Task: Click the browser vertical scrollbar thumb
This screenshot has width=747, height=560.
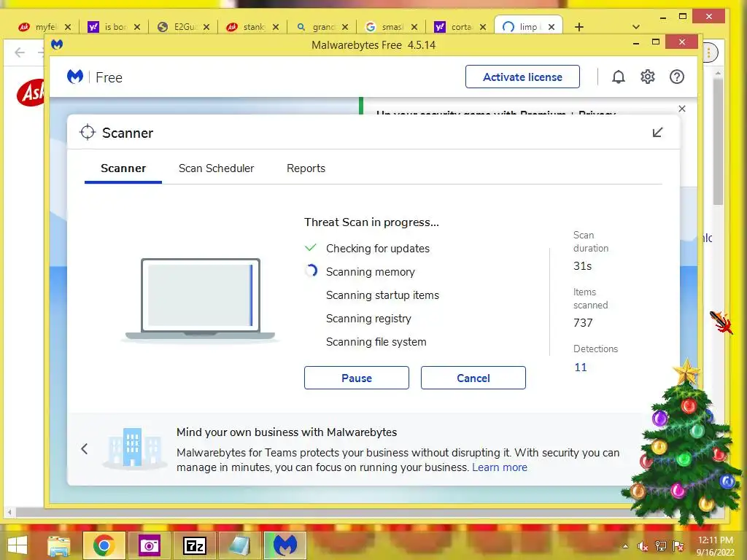Action: [718, 141]
